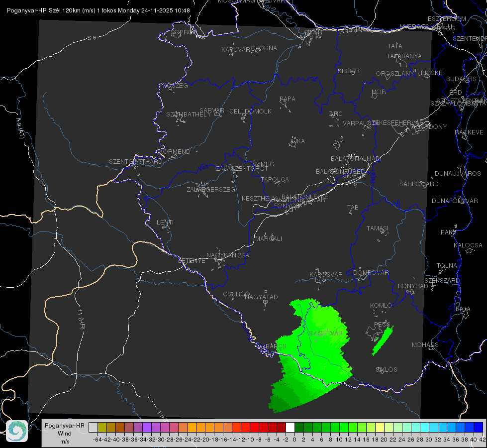Click the KALOCSA city label
This screenshot has width=487, height=448.
pos(468,245)
